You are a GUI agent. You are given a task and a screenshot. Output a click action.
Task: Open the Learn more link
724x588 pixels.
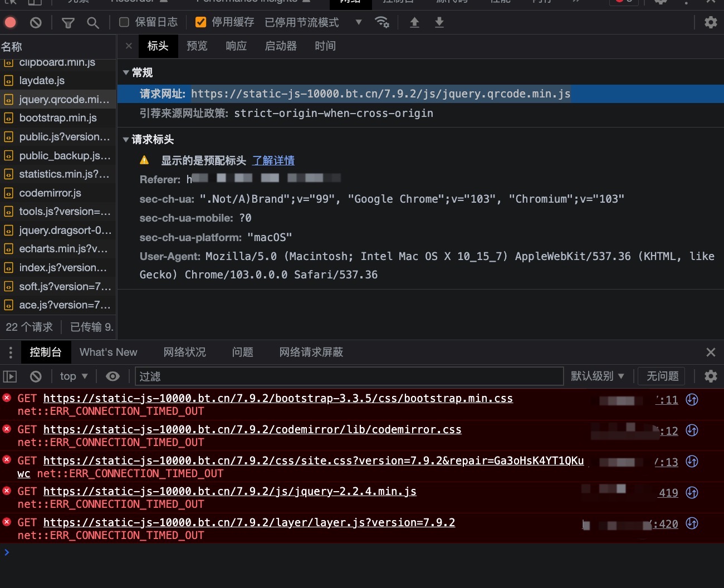[273, 160]
